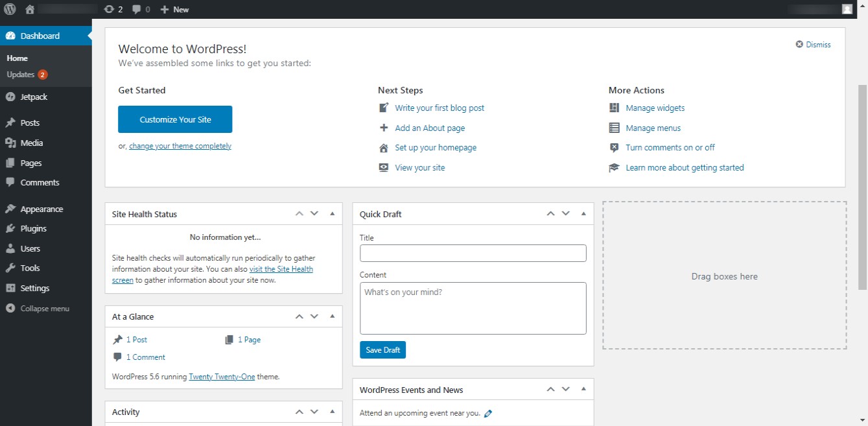Click Set up your homepage link
868x426 pixels.
pos(436,147)
